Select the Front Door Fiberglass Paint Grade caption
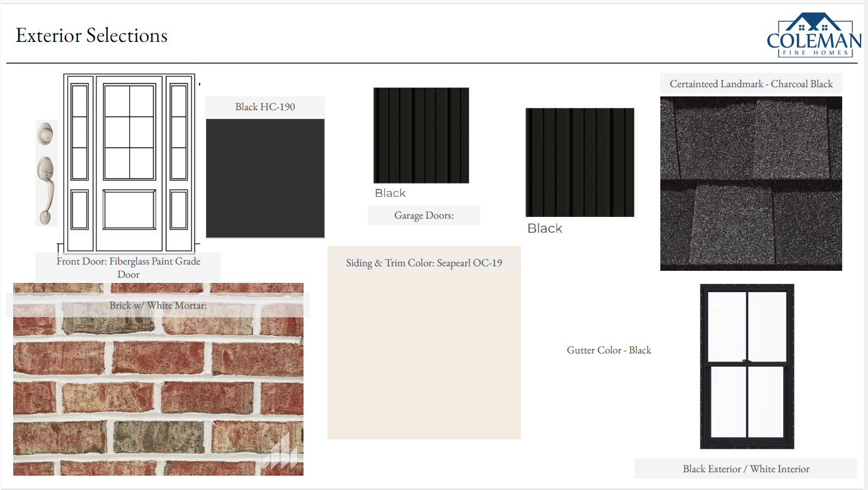Screen dimensions: 868x490 pyautogui.click(x=129, y=267)
